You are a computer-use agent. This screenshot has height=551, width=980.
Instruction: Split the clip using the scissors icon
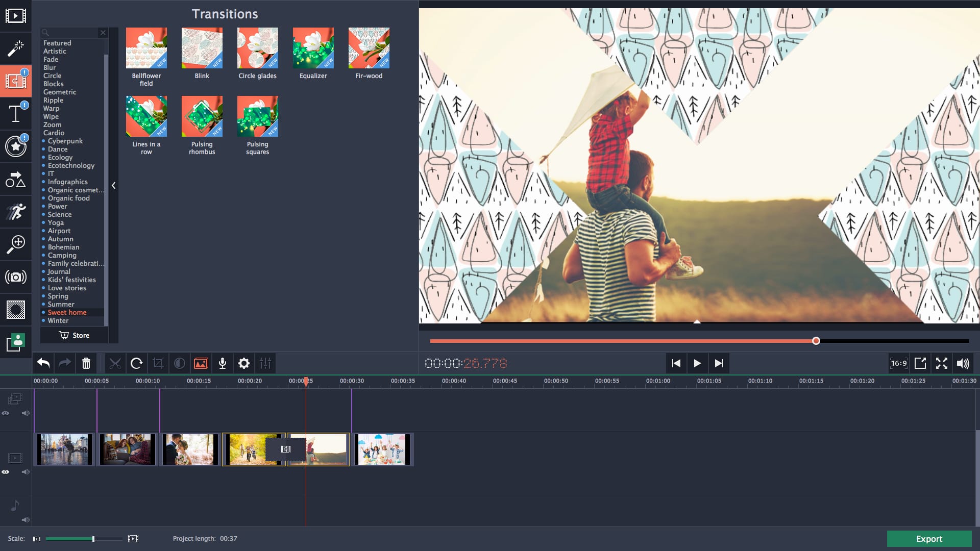point(115,363)
